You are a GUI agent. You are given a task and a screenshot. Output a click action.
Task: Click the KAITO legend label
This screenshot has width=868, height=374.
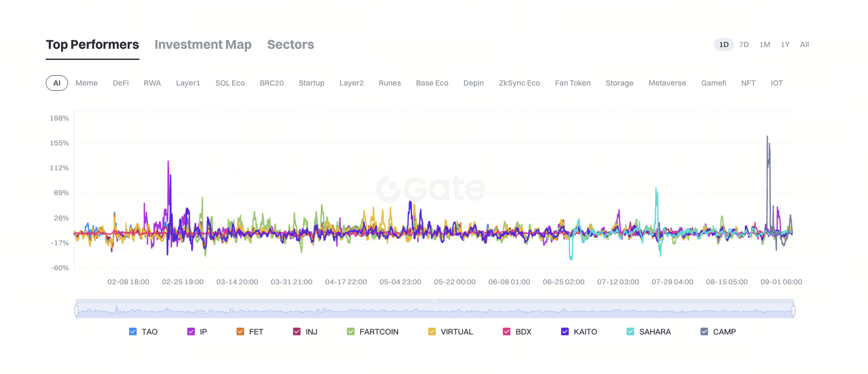(x=585, y=332)
